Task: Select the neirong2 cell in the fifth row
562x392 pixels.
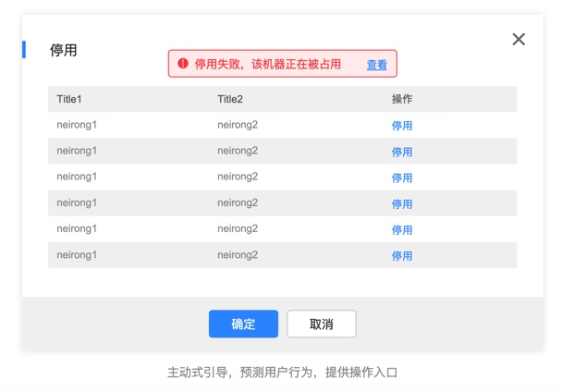Action: click(x=238, y=228)
